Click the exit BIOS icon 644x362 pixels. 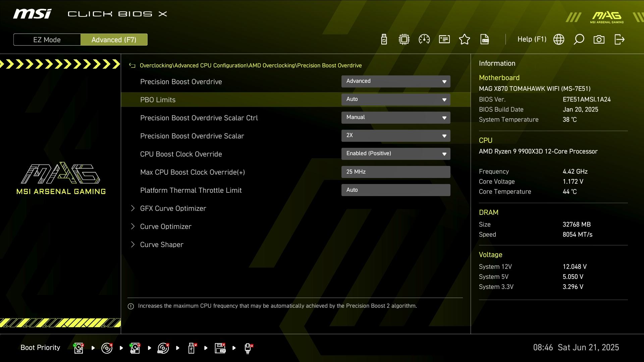coord(619,40)
